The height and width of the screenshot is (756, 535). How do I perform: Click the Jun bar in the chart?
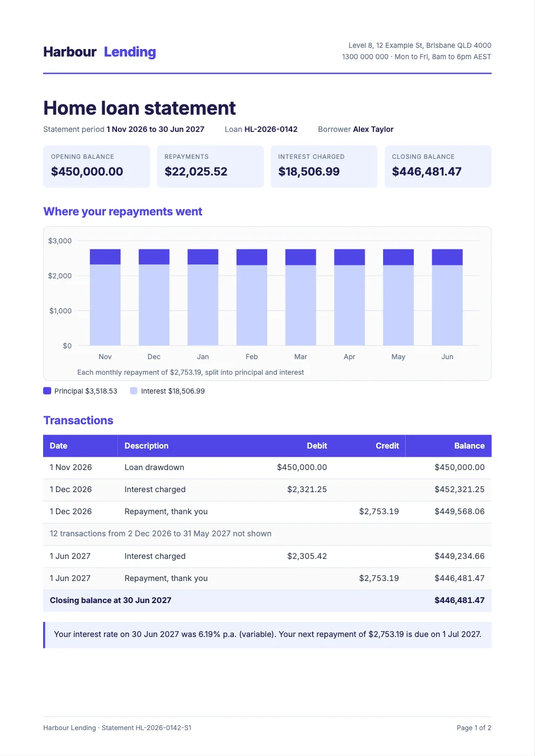(447, 297)
